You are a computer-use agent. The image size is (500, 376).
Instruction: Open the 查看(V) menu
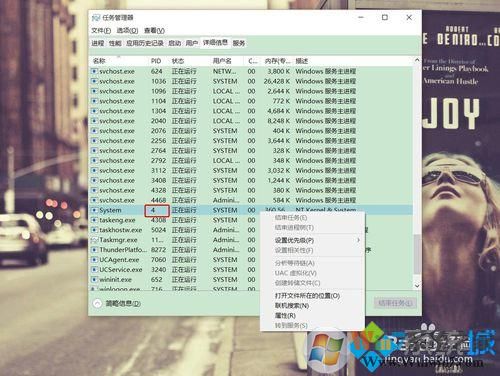pyautogui.click(x=154, y=31)
